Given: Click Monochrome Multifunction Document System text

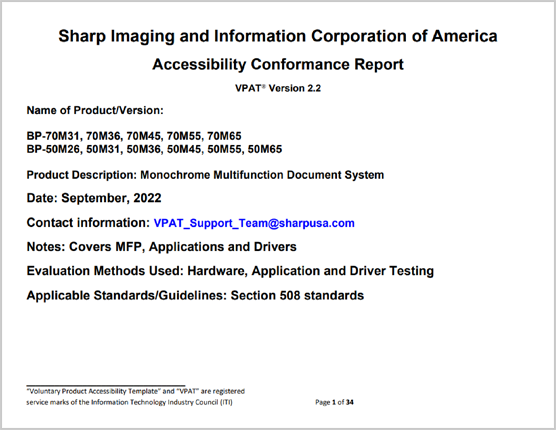Looking at the screenshot, I should (x=262, y=175).
